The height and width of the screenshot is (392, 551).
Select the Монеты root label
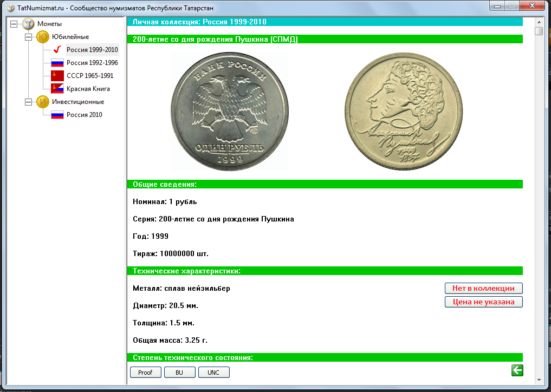tap(49, 23)
